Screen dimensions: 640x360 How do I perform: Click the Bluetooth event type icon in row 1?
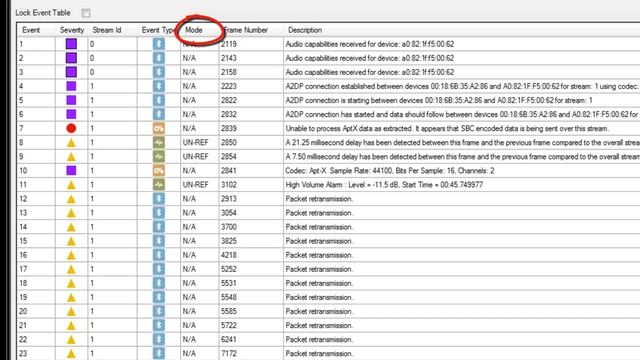coord(159,44)
